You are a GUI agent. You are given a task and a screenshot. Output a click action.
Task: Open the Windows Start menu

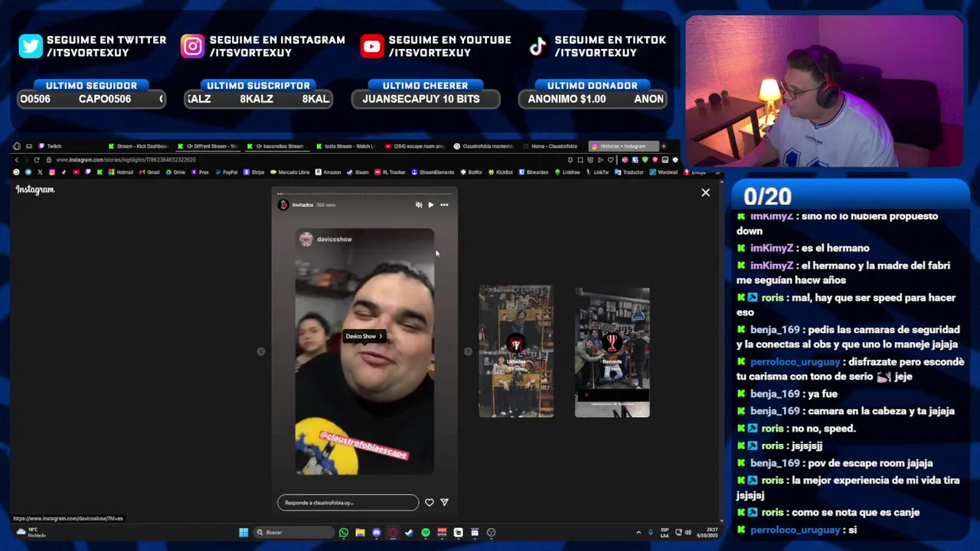(x=243, y=532)
